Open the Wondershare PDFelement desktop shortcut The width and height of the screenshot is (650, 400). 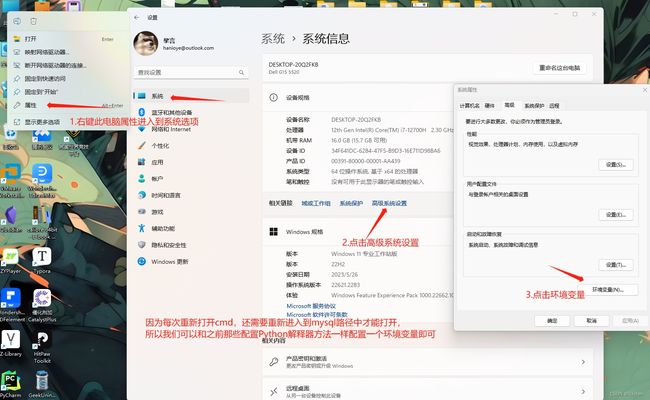[x=11, y=305]
